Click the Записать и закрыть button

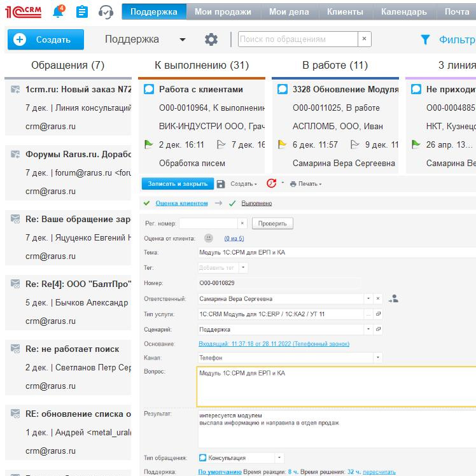pyautogui.click(x=178, y=184)
